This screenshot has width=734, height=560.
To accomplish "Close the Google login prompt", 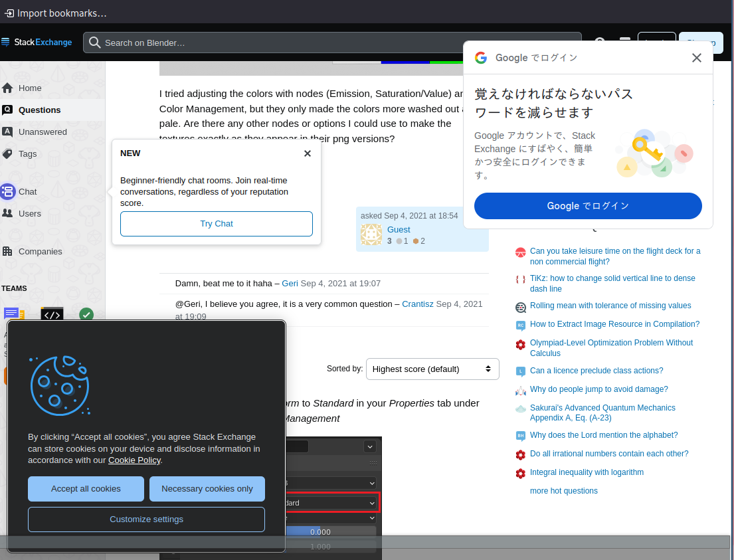I will coord(697,58).
